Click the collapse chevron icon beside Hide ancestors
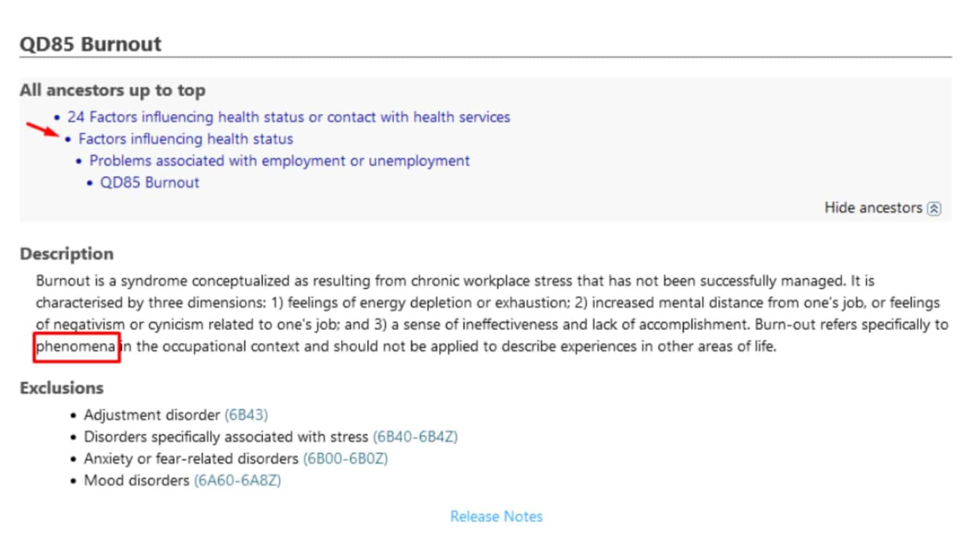This screenshot has width=980, height=551. click(x=934, y=209)
